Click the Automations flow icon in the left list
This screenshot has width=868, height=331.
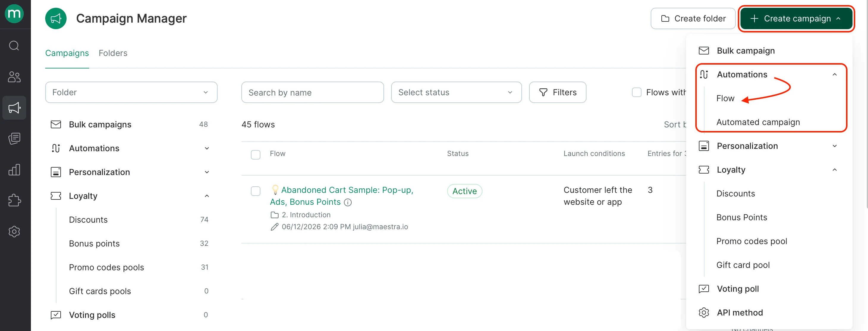click(56, 148)
